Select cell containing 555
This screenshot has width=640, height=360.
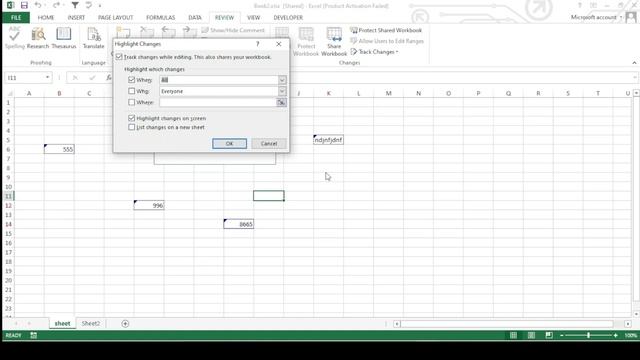point(59,149)
